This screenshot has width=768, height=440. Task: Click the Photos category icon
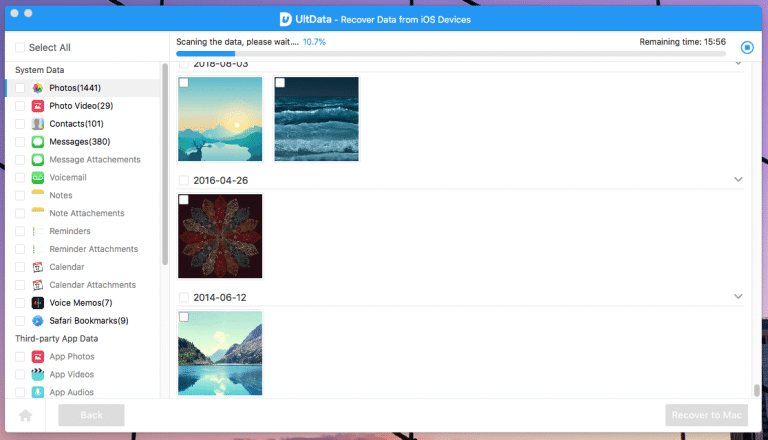(37, 88)
